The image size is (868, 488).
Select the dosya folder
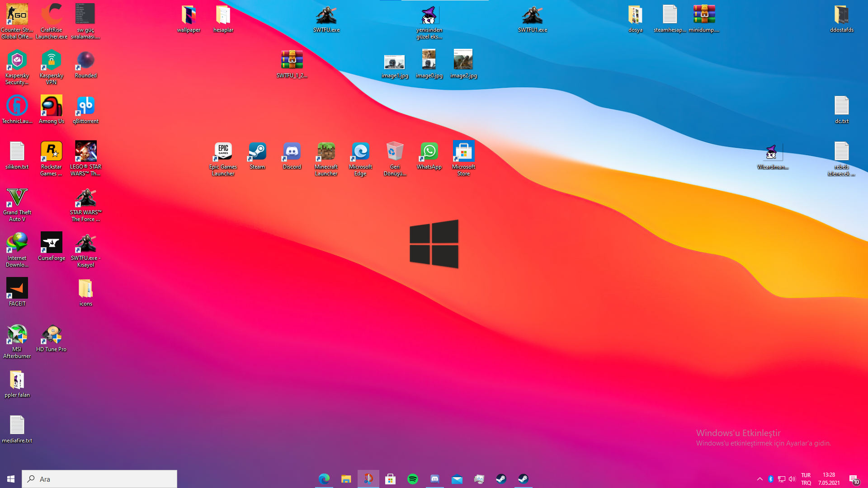coord(636,18)
